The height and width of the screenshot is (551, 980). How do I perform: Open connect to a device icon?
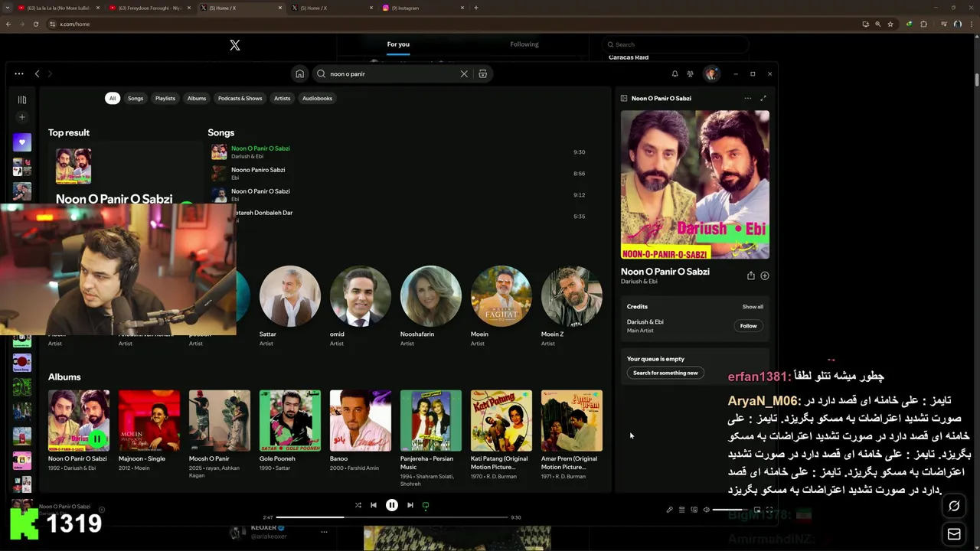pos(694,510)
